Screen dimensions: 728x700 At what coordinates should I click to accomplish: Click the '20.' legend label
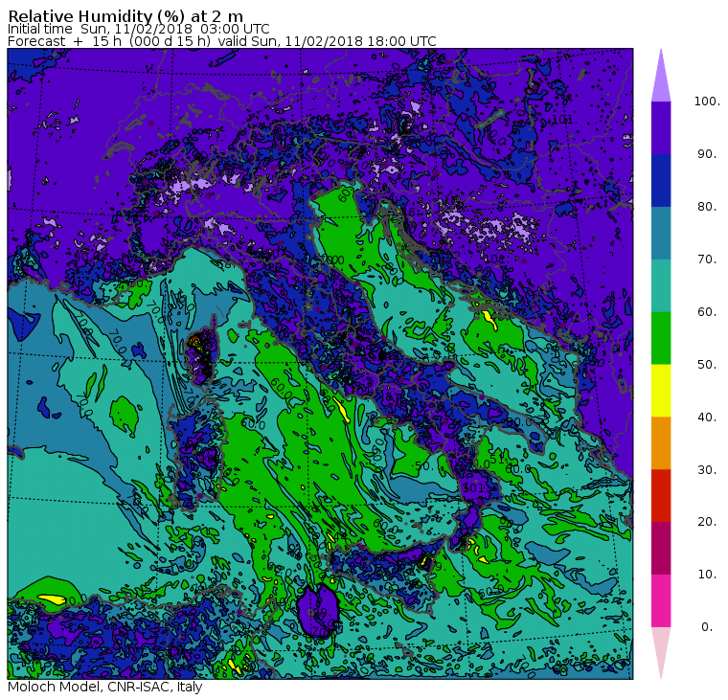(x=707, y=522)
